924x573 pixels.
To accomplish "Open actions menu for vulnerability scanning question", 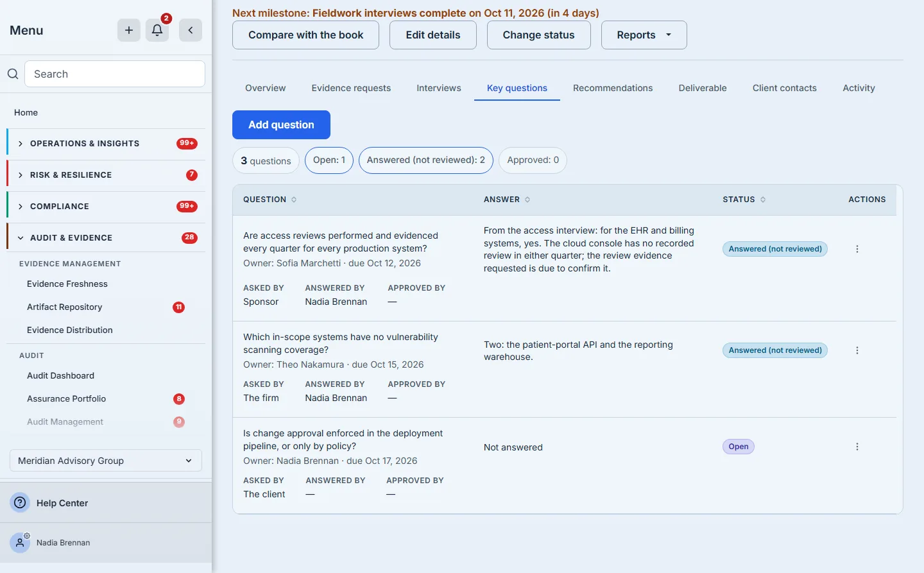I will click(857, 350).
